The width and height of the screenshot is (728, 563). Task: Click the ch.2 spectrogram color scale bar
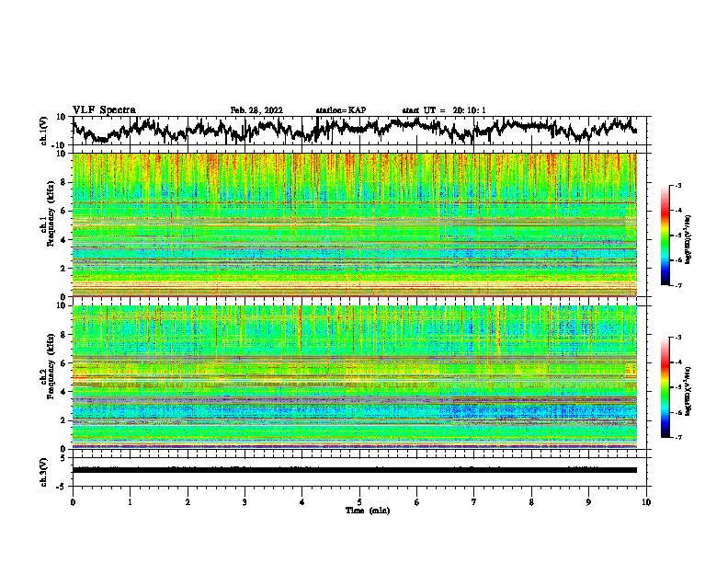(x=665, y=387)
